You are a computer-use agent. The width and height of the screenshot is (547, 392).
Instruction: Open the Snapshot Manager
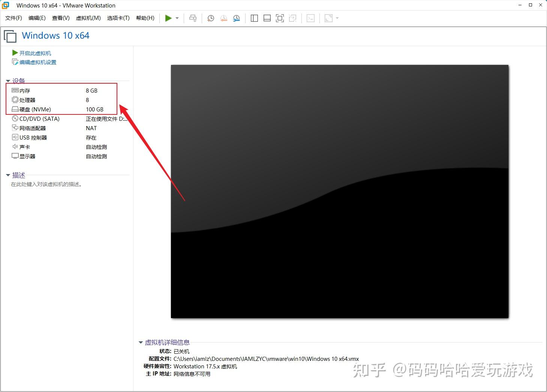click(x=236, y=18)
